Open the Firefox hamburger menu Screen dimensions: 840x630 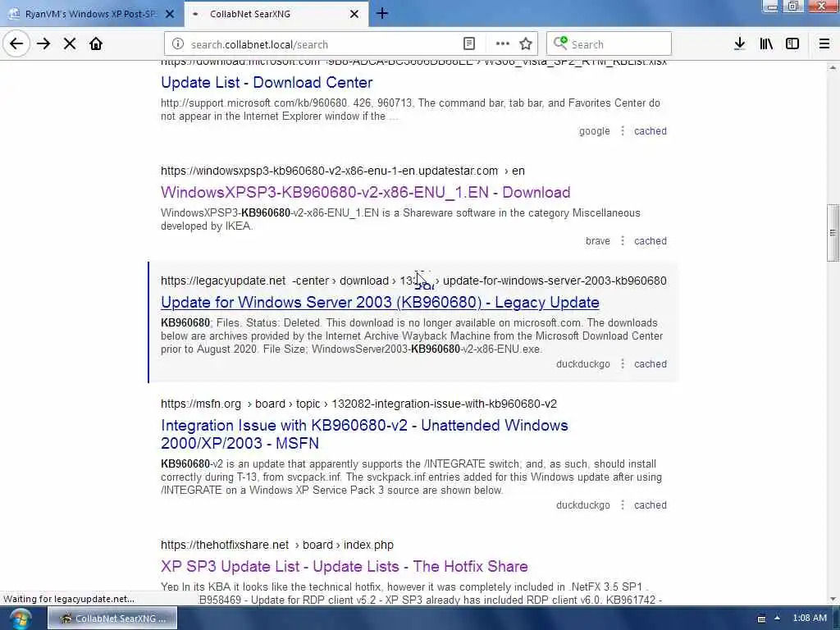[x=824, y=44]
